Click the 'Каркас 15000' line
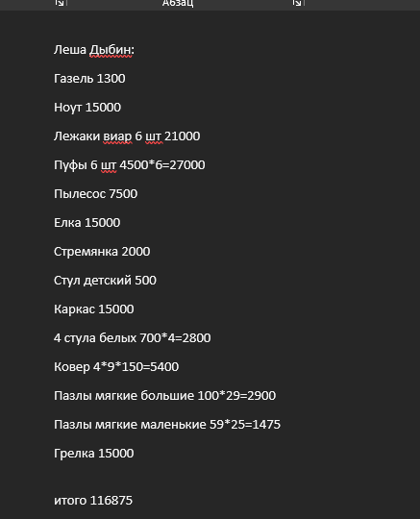Image resolution: width=420 pixels, height=519 pixels. click(93, 309)
